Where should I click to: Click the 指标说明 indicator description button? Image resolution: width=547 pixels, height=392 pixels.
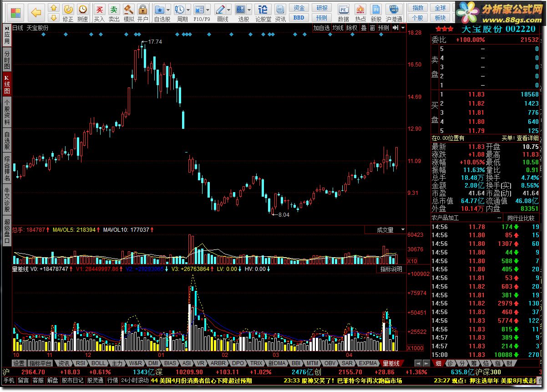[391, 269]
